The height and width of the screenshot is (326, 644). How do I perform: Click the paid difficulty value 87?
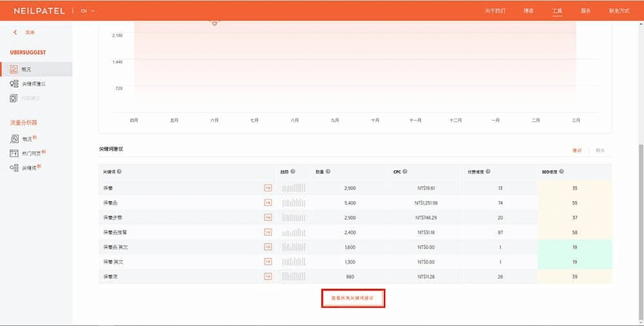coord(500,233)
